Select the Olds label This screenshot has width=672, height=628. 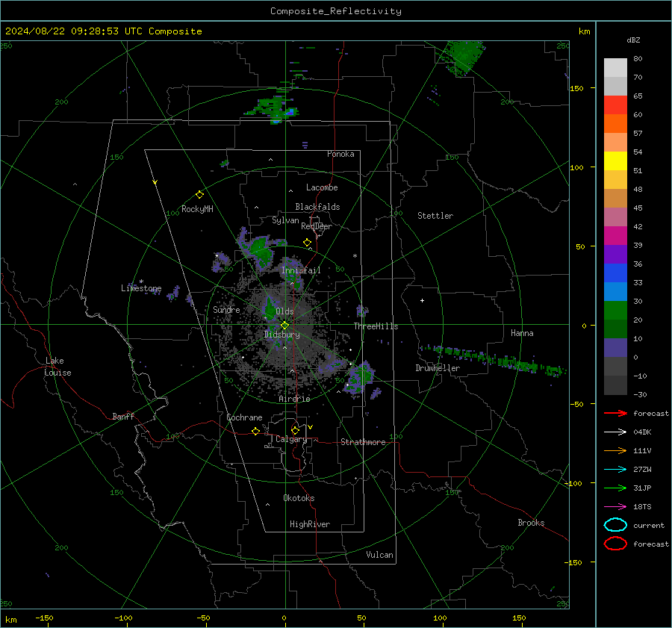pos(284,311)
